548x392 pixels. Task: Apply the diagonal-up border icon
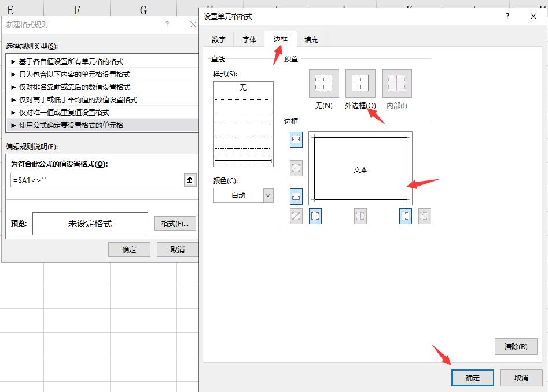click(297, 216)
